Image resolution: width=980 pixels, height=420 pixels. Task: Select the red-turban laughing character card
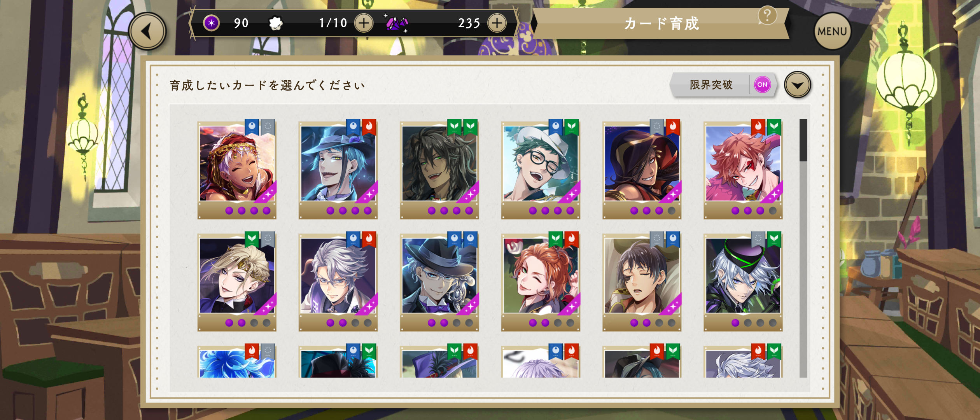pyautogui.click(x=237, y=169)
